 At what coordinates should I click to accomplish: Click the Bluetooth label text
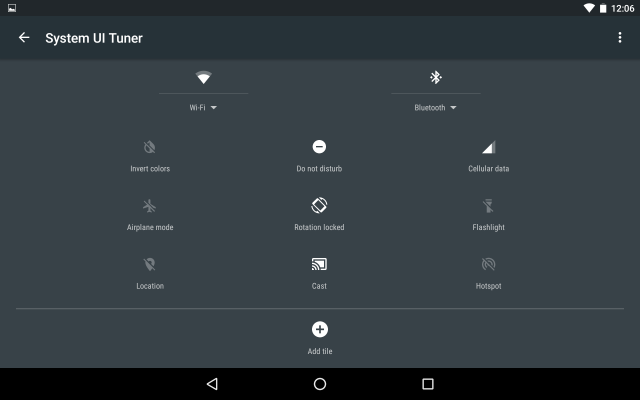(x=430, y=108)
